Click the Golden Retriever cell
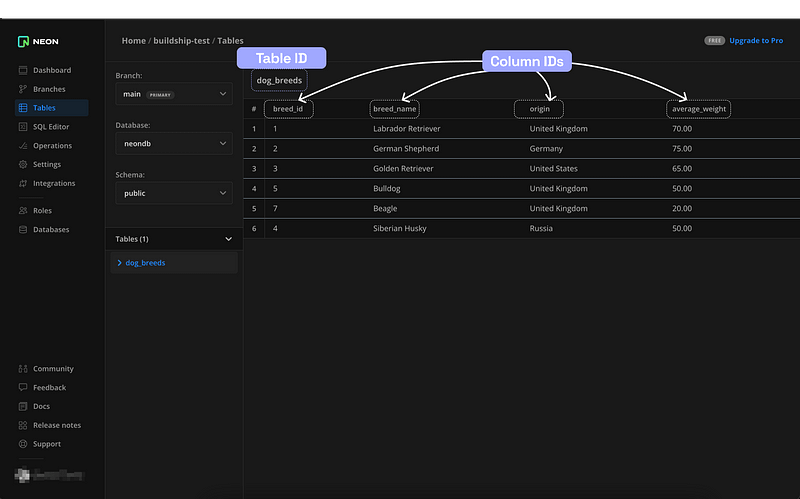Viewport: 800px width, 499px height. [x=403, y=168]
